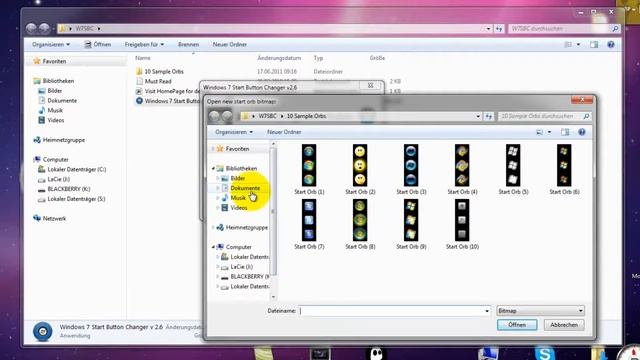Open Dokumente library in the Explorer sidebar

point(62,100)
